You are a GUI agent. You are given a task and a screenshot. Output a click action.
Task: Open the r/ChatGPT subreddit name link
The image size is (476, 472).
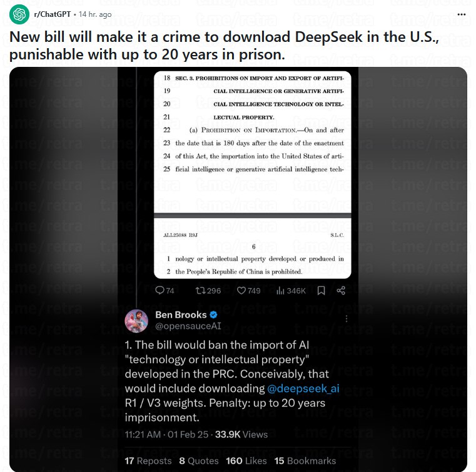point(52,14)
